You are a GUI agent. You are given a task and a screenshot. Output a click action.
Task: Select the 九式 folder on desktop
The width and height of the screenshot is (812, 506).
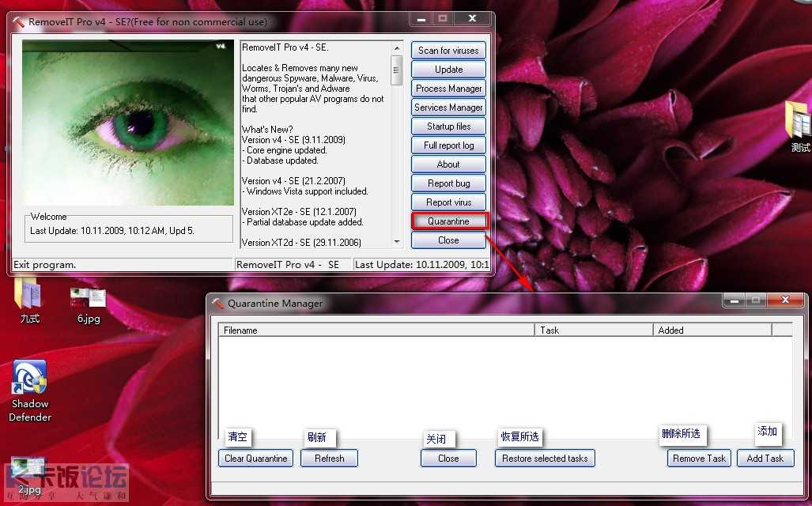(29, 301)
